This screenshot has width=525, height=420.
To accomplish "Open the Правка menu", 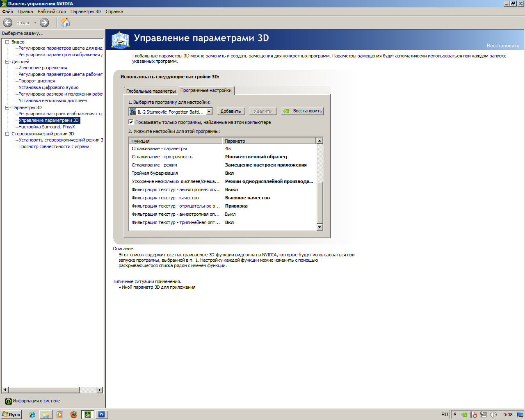I will click(25, 11).
